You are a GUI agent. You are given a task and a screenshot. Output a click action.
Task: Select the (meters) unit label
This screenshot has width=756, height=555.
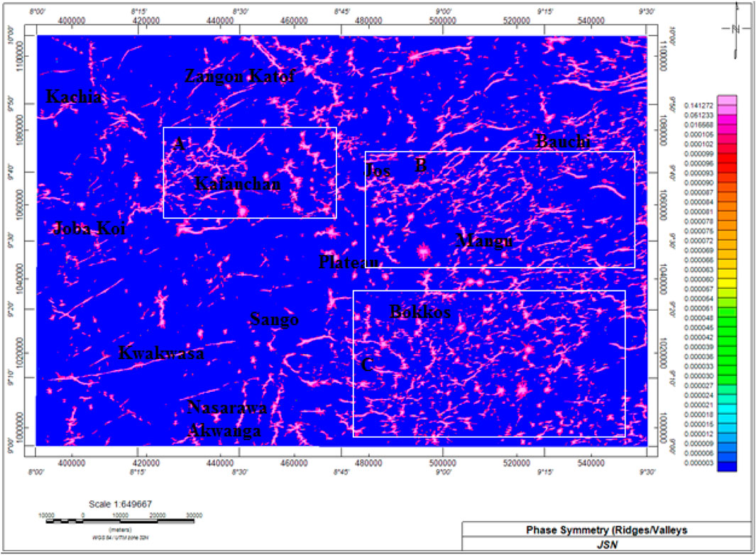[x=120, y=530]
